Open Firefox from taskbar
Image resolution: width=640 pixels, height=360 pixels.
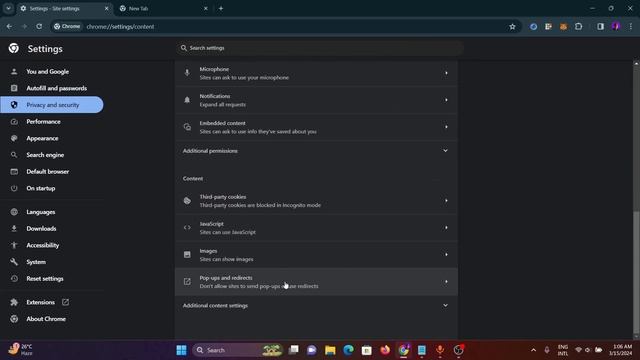(x=385, y=350)
